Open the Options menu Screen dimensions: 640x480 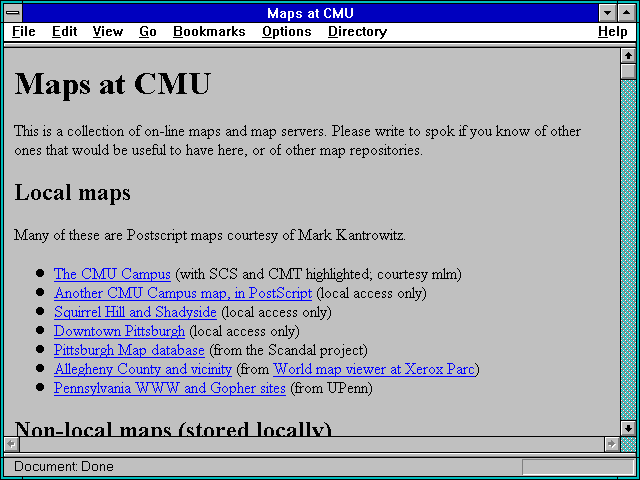287,32
